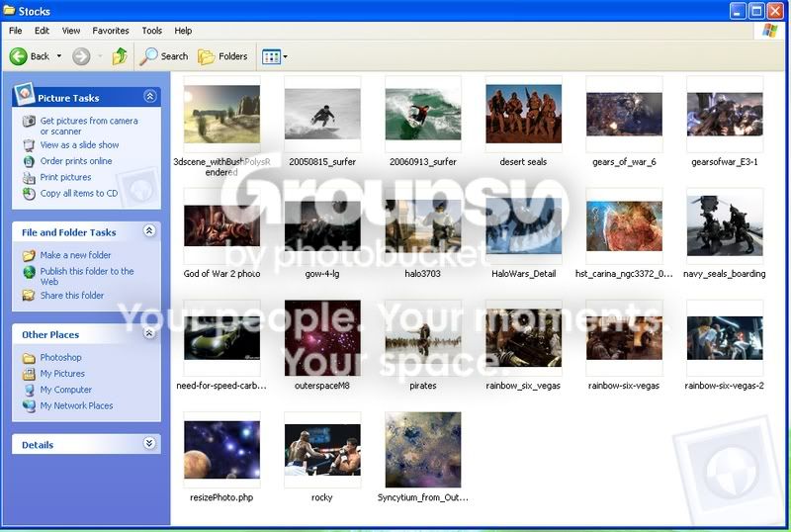Select the pirates thumbnail
The height and width of the screenshot is (532, 791).
423,338
